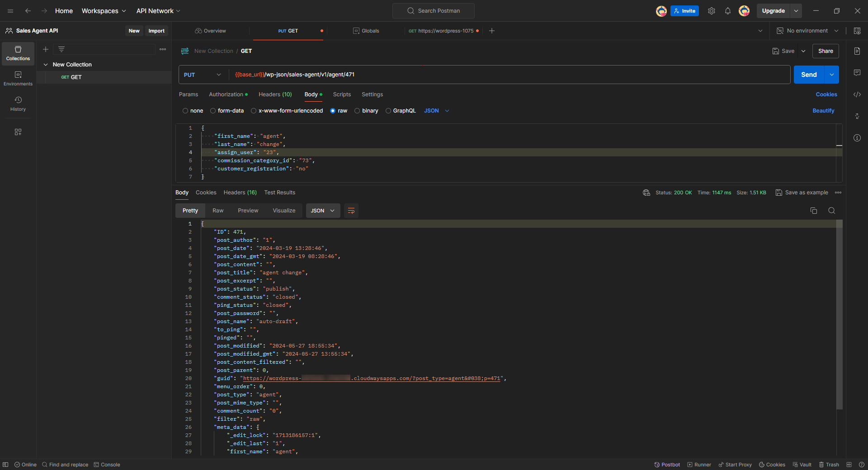Select the none body type radio
Viewport: 868px width, 470px height.
pyautogui.click(x=185, y=111)
